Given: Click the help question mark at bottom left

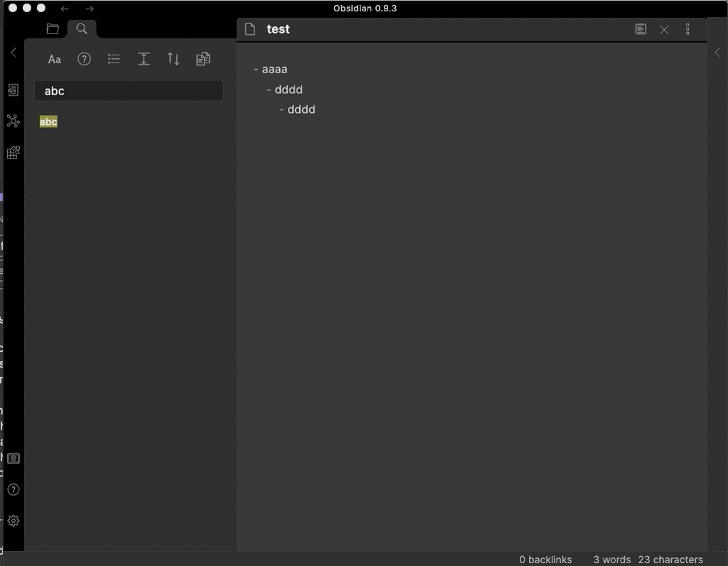Looking at the screenshot, I should (13, 490).
